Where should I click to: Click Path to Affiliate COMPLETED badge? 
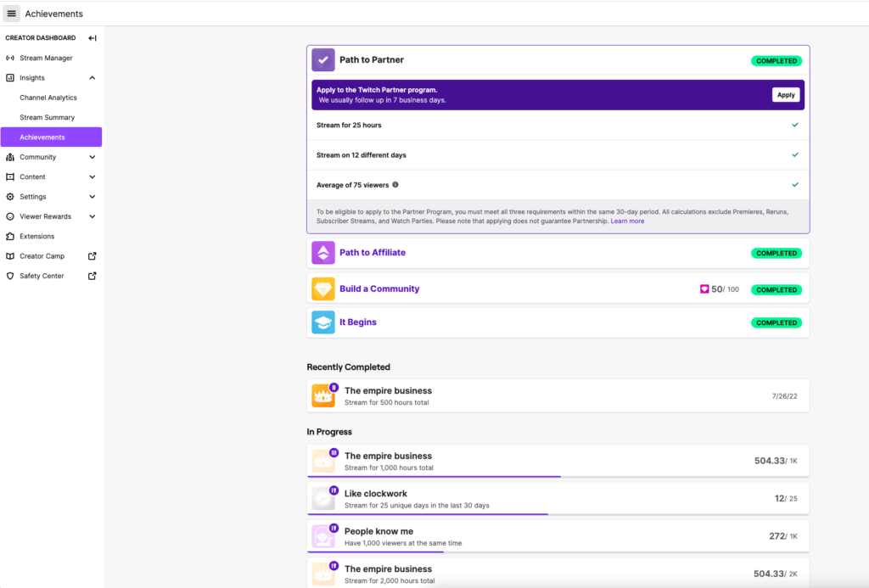coord(776,253)
